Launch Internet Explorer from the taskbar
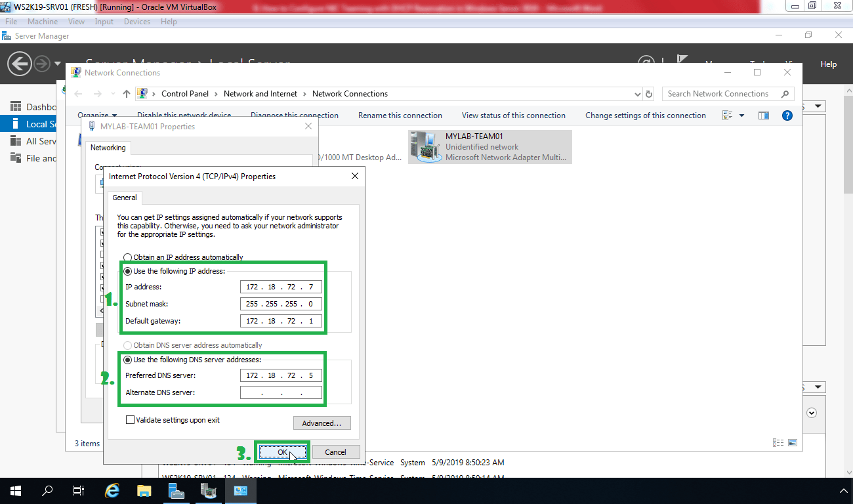Viewport: 853px width, 504px height. [113, 490]
